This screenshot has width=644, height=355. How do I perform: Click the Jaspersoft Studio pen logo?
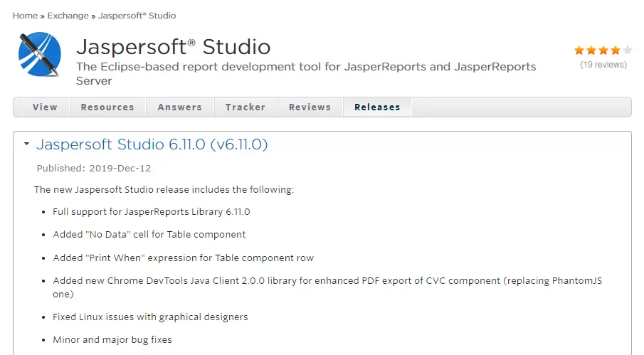pyautogui.click(x=40, y=54)
